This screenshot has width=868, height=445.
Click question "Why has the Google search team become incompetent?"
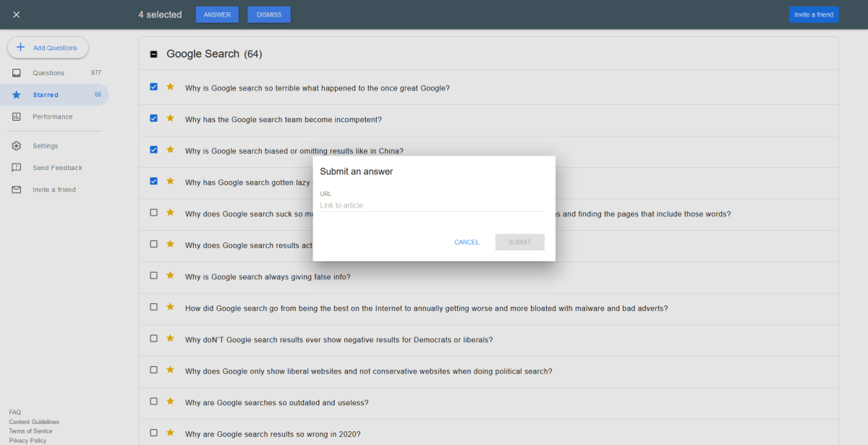pyautogui.click(x=284, y=120)
